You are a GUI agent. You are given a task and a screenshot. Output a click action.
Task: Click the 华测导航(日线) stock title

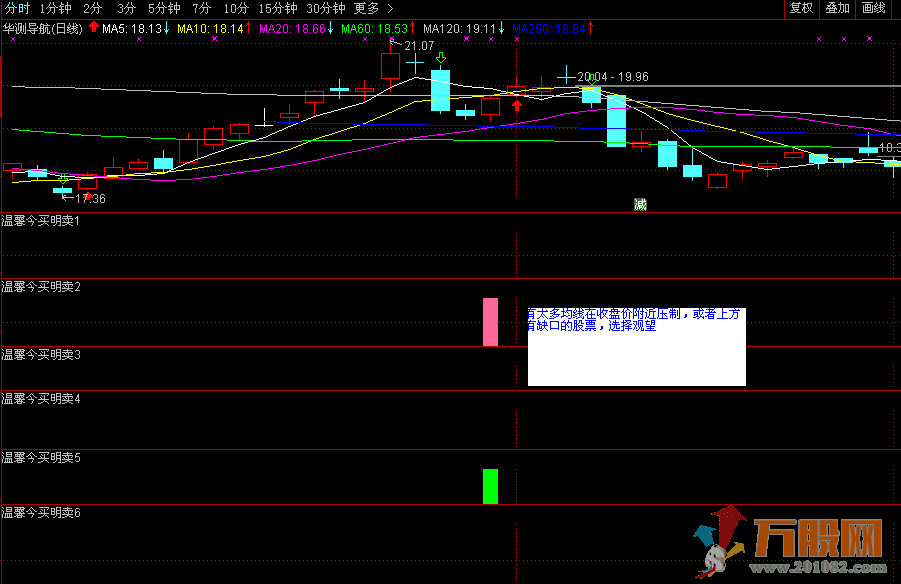(43, 29)
